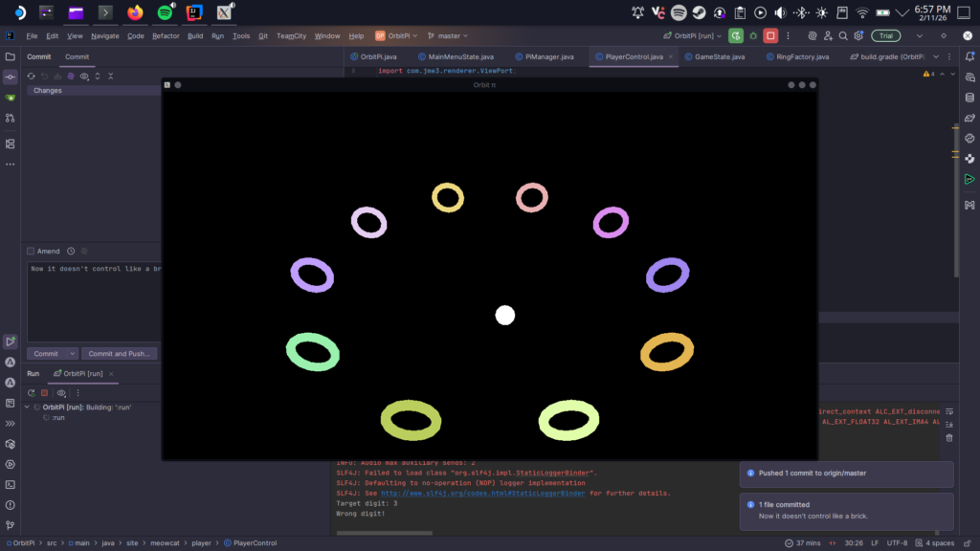Open Search Everywhere with the magnifier icon
The height and width of the screenshot is (551, 980).
click(843, 34)
